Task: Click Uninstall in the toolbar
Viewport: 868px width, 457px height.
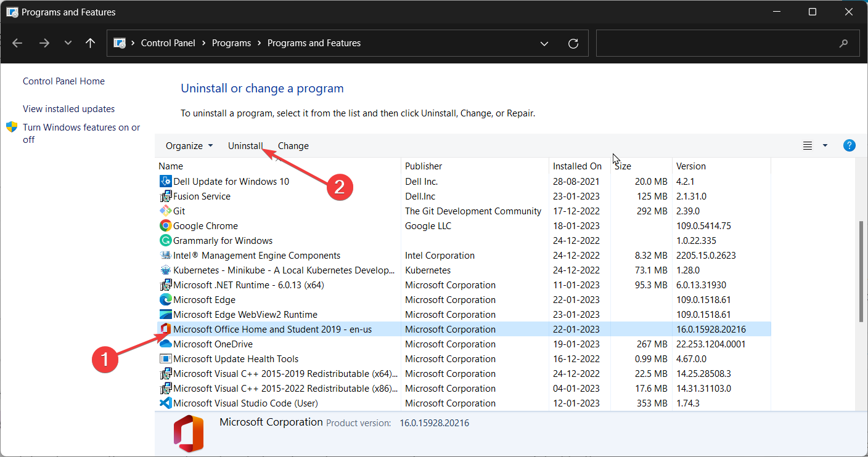Action: pos(245,146)
